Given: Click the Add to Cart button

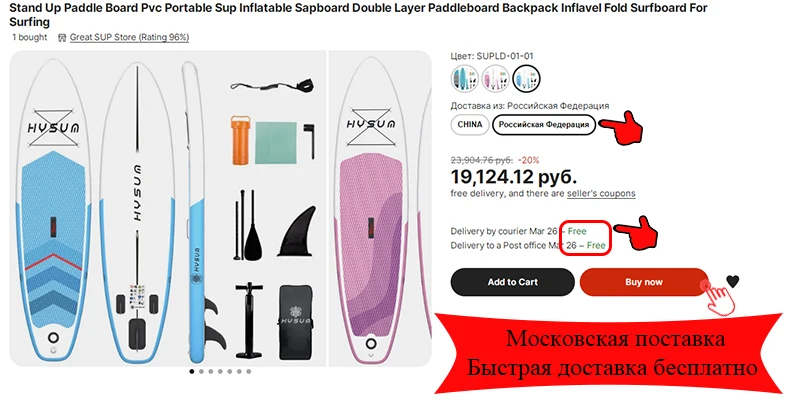Looking at the screenshot, I should pyautogui.click(x=513, y=282).
